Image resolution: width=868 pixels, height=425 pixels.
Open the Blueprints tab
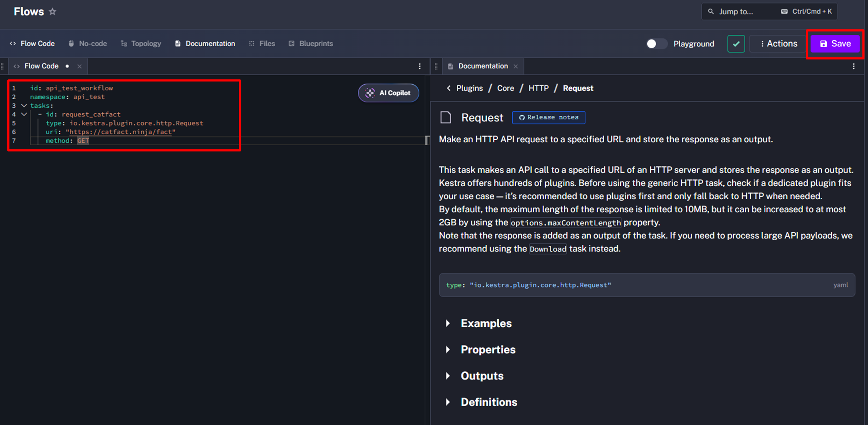(311, 44)
